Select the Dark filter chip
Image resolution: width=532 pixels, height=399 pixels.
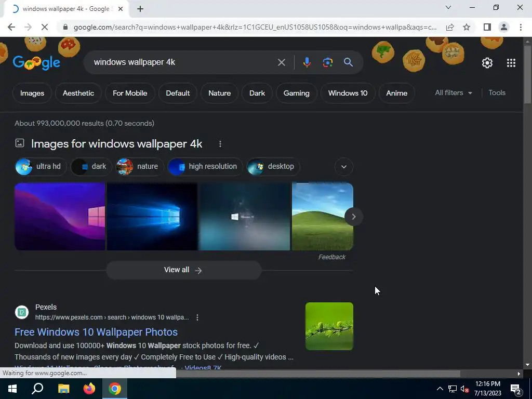pyautogui.click(x=257, y=93)
